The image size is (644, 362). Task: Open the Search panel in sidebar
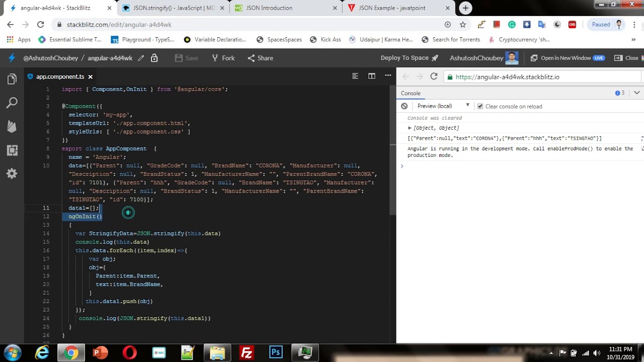click(x=12, y=103)
